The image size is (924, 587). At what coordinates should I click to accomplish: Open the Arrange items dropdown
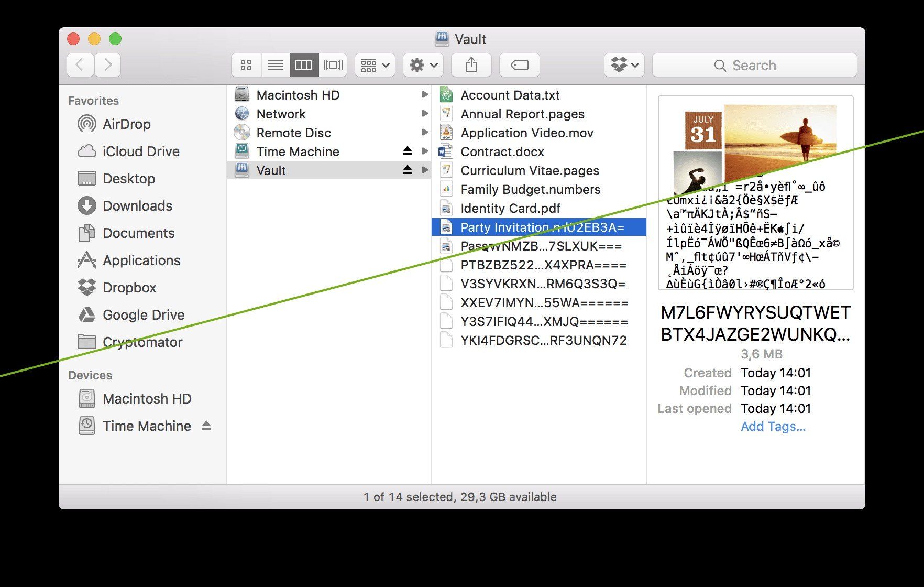375,65
